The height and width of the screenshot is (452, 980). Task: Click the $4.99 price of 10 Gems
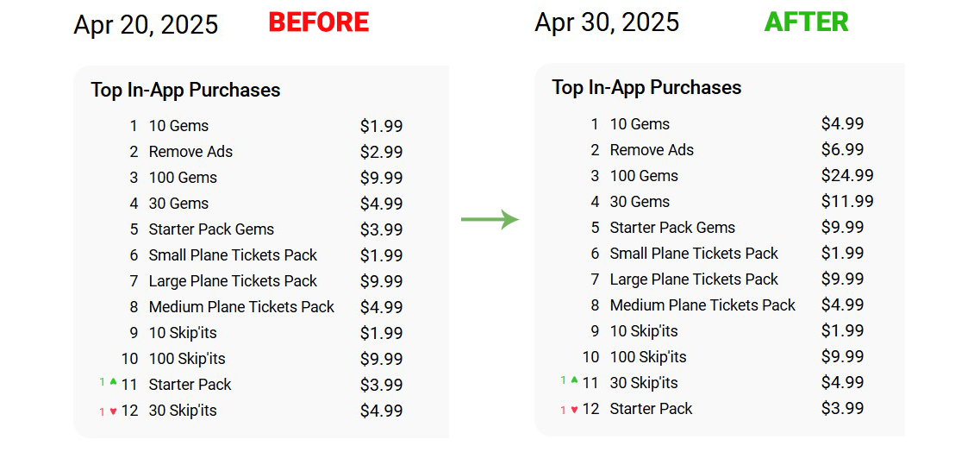click(842, 124)
